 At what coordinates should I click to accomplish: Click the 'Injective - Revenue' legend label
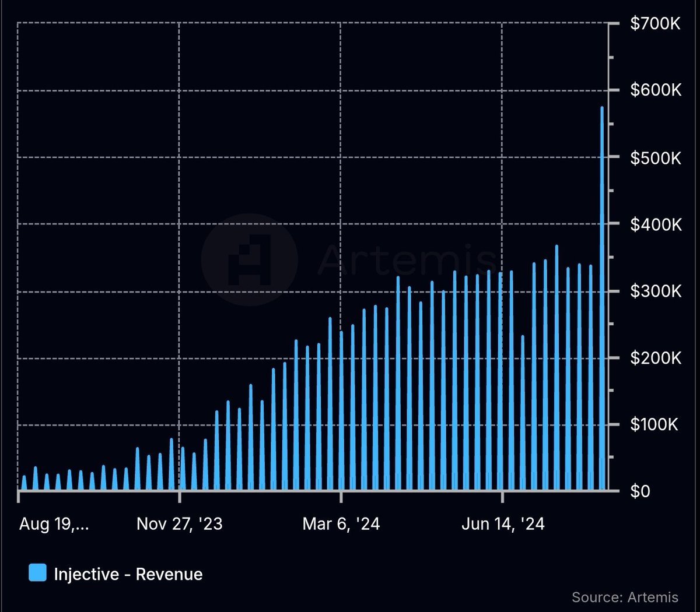click(128, 574)
